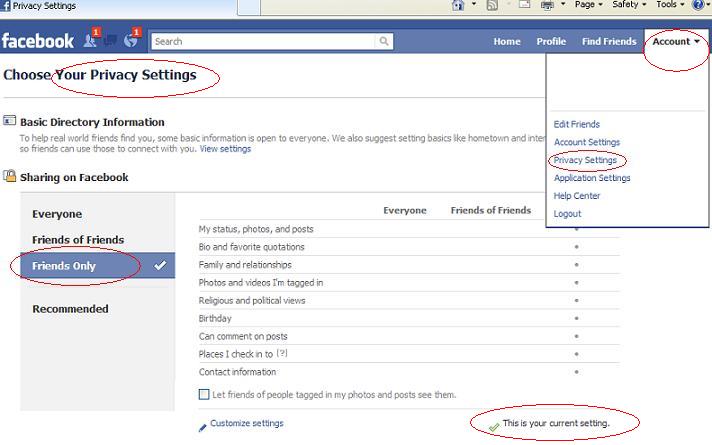Click the 'Basic Directory Information' heading

92,122
